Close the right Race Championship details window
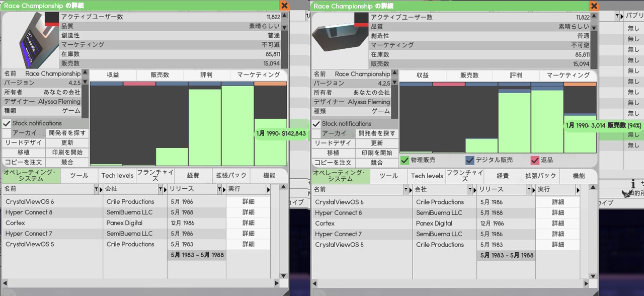Viewport: 644px width, 296px height. [594, 6]
